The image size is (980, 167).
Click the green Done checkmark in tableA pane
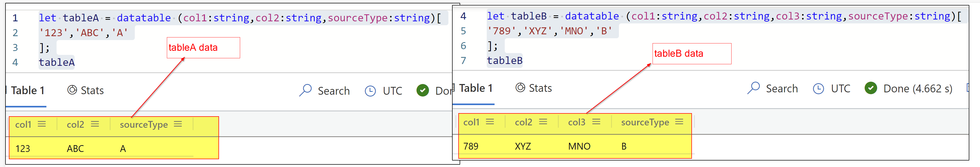pyautogui.click(x=423, y=90)
